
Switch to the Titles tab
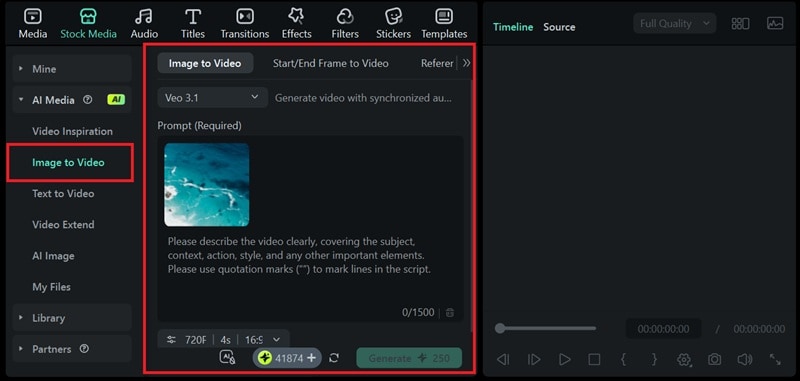(192, 23)
